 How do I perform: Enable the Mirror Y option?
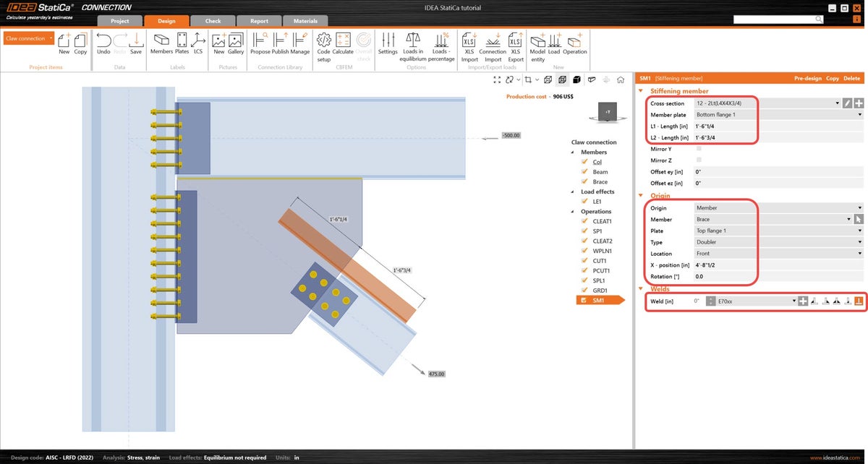click(697, 148)
